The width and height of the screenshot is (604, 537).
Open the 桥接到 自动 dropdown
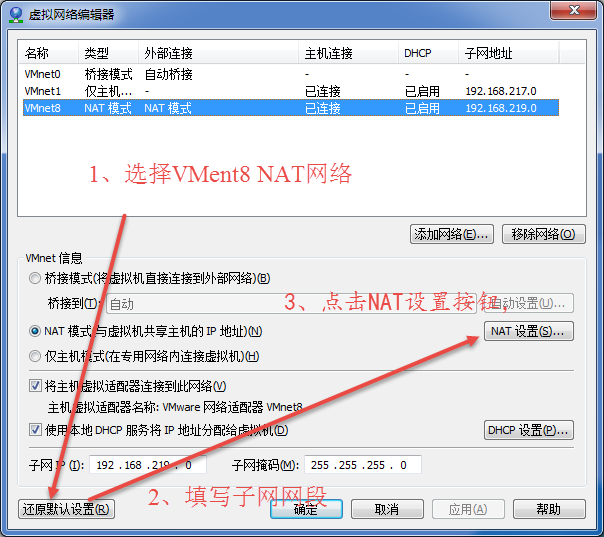(x=290, y=303)
